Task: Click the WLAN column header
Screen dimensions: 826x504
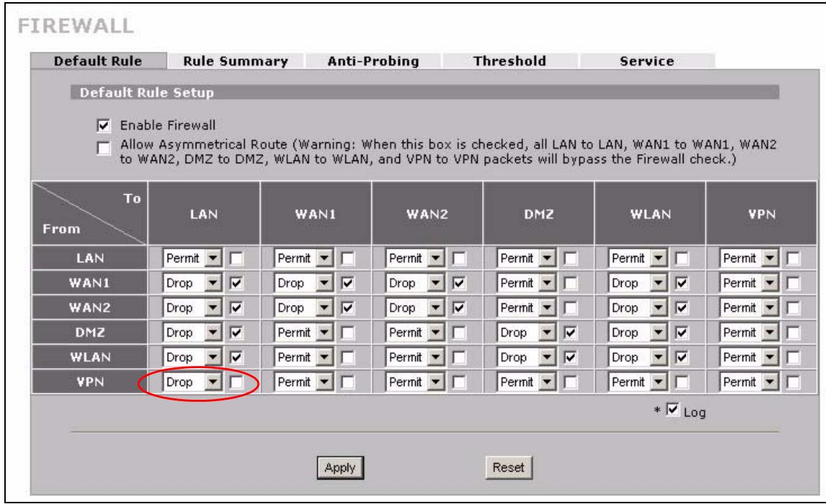Action: click(x=650, y=214)
